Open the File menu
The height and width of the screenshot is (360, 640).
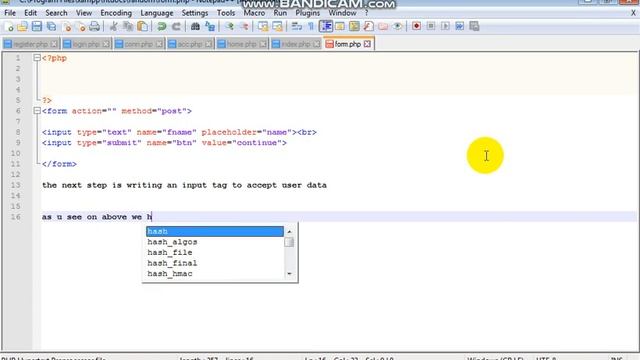pos(10,13)
